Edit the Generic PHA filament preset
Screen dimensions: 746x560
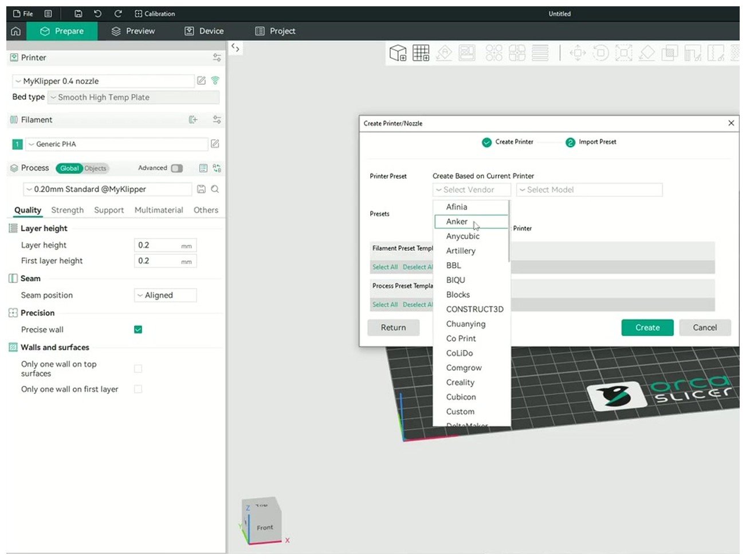point(215,144)
